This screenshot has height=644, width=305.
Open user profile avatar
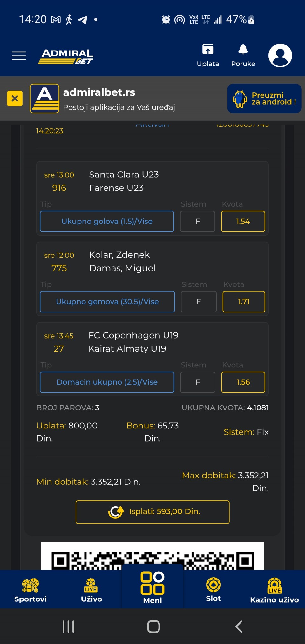click(280, 56)
